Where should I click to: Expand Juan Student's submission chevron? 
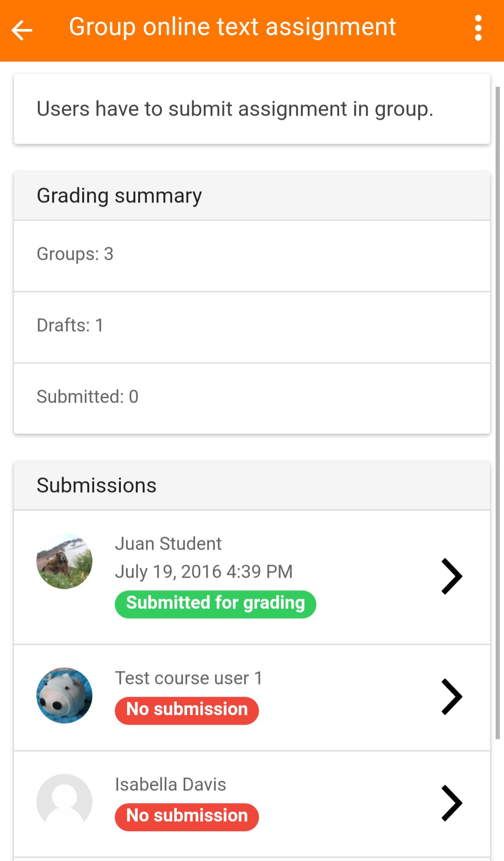tap(451, 576)
